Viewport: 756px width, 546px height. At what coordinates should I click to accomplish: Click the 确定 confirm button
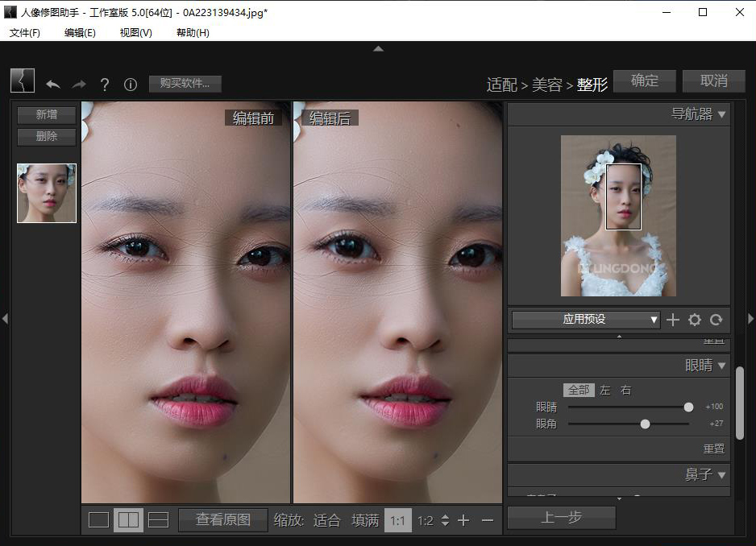pos(645,81)
